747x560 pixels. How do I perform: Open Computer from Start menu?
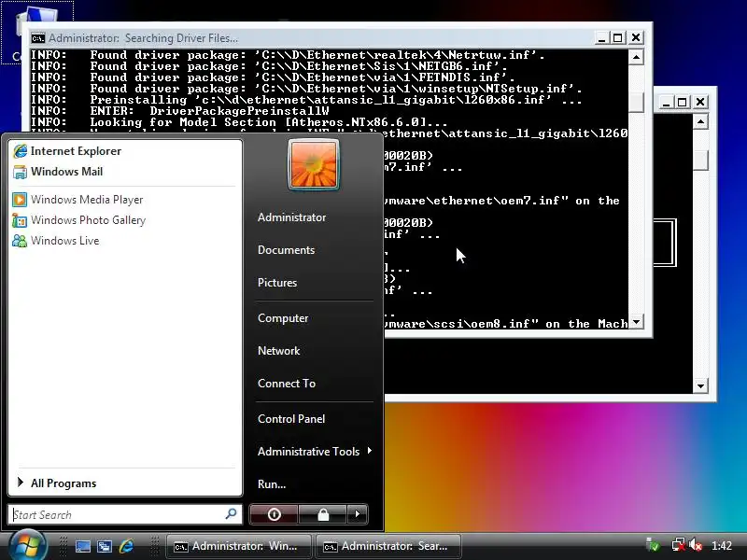(x=283, y=318)
